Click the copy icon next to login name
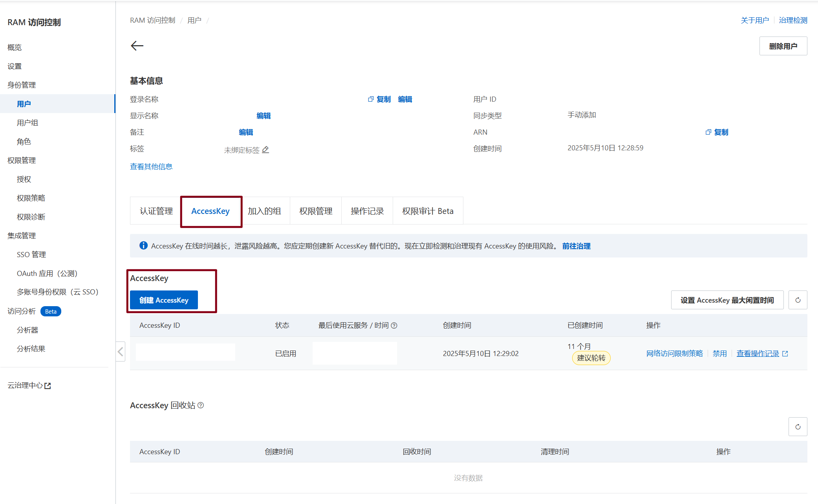 tap(371, 99)
